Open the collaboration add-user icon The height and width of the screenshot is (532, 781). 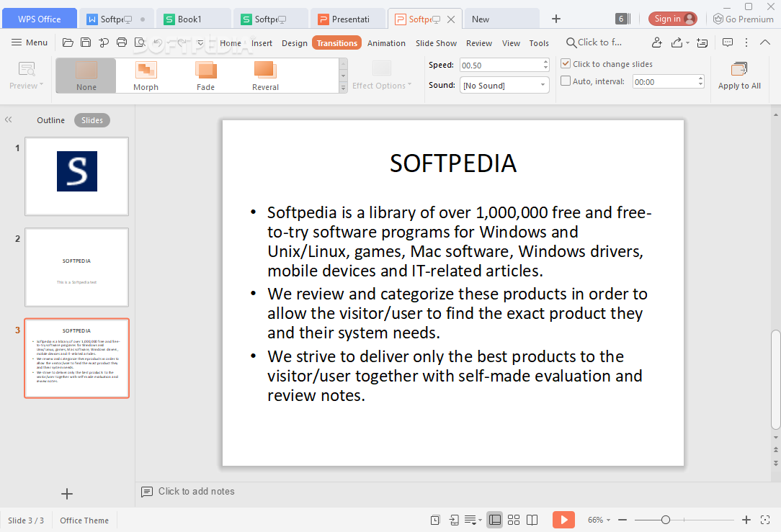pos(656,42)
